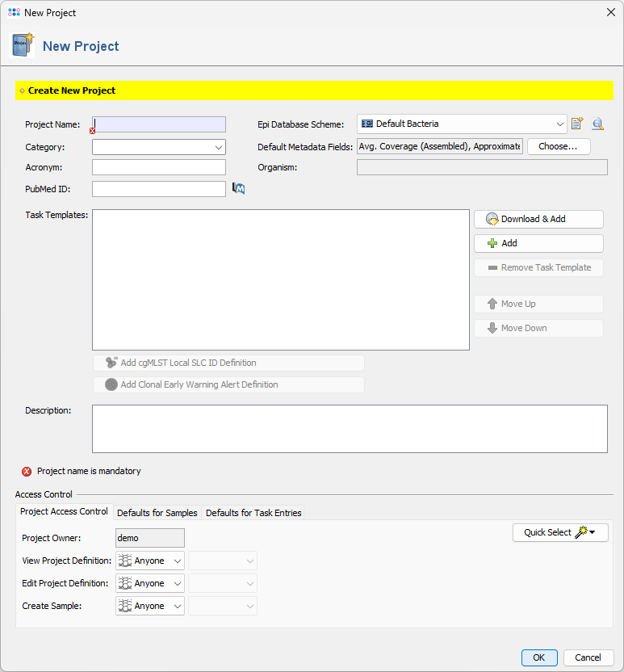
Task: Look up article via the PubMed icon
Action: [238, 188]
